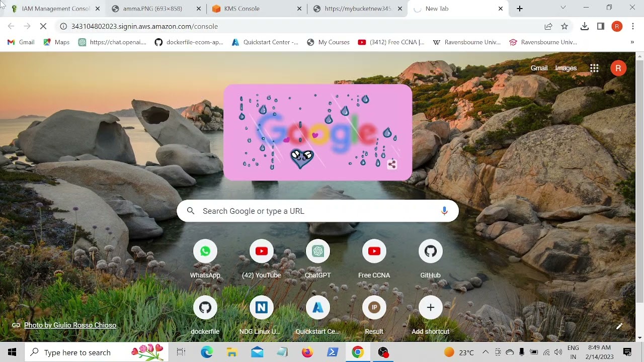Click the taskbar search box

97,352
